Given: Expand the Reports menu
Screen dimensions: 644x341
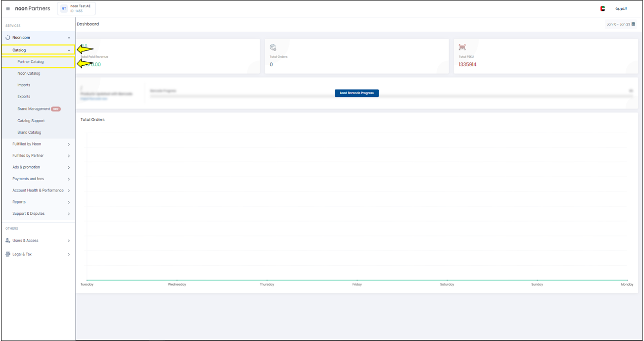Looking at the screenshot, I should coord(69,202).
